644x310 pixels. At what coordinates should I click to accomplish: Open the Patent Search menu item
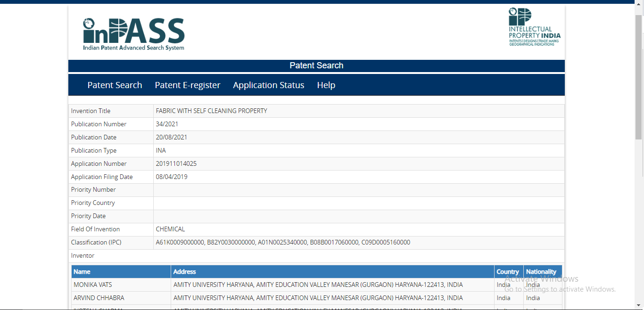(115, 85)
